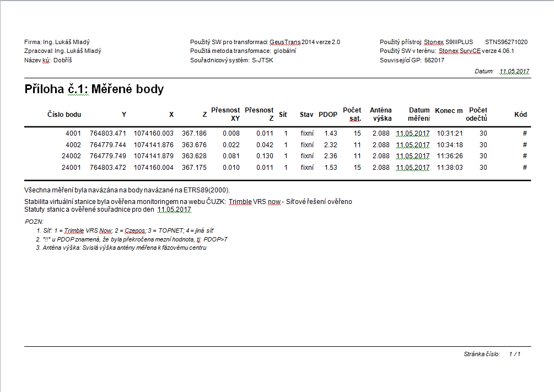
Task: Select the "Kód" column header
Action: click(x=520, y=115)
